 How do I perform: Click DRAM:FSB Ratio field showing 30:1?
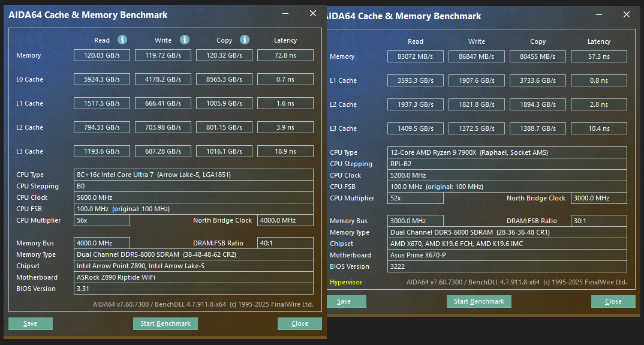599,221
